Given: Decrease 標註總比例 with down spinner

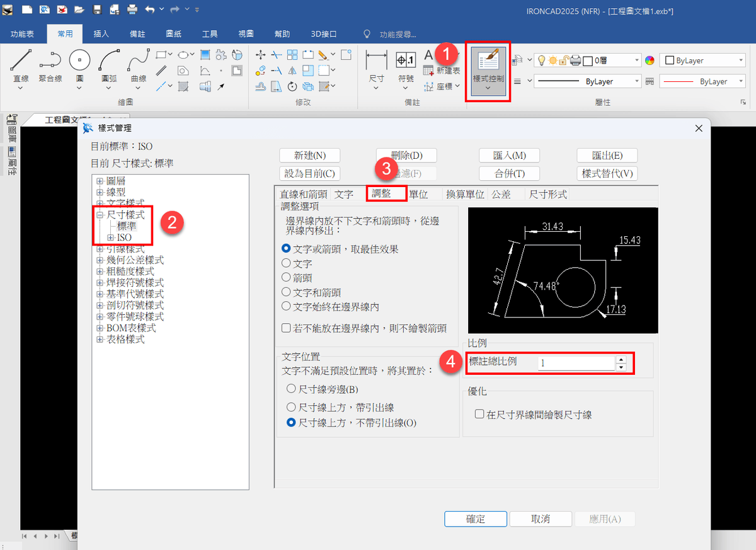Looking at the screenshot, I should click(x=621, y=367).
